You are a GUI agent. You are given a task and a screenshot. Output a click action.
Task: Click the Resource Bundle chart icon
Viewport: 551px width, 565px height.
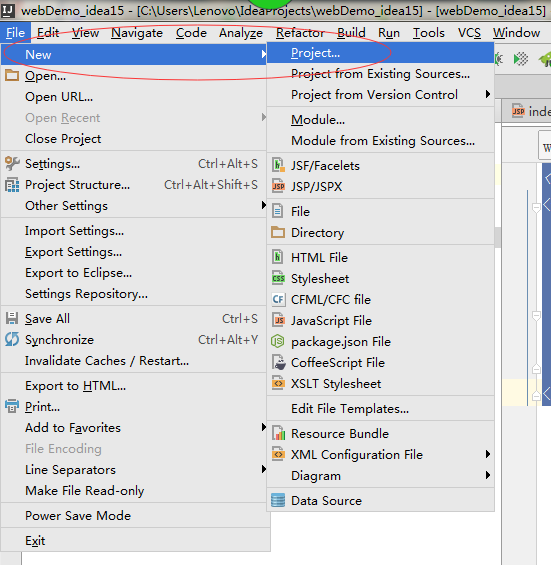point(278,433)
